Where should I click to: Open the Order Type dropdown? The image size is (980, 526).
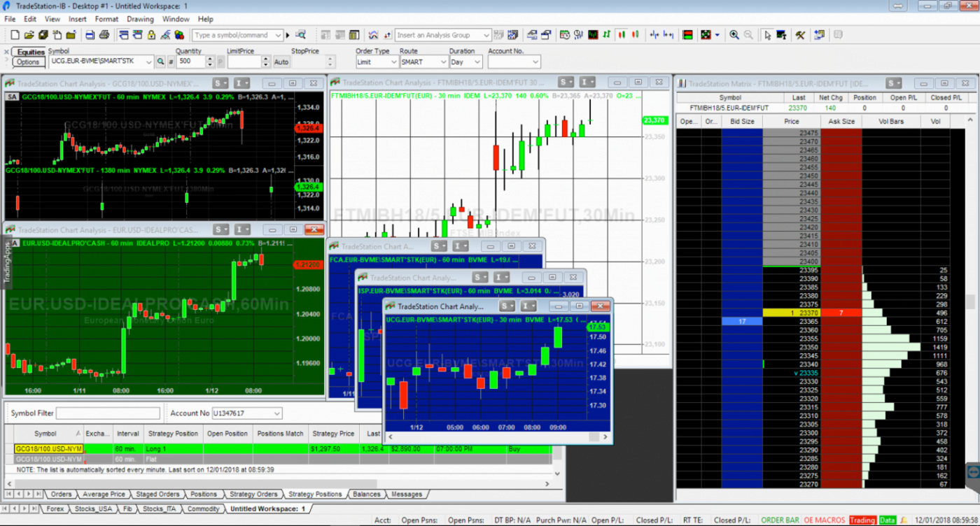393,62
